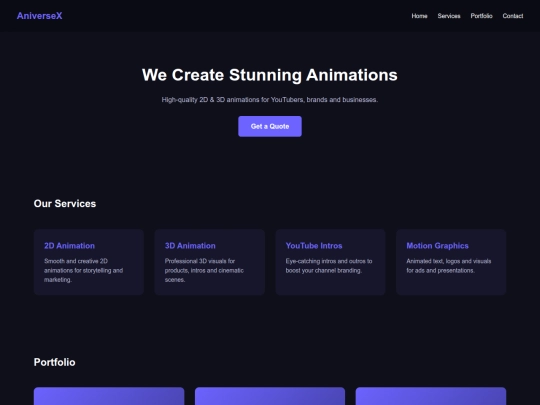This screenshot has width=540, height=405.
Task: Click the Animated text, logos and visuals description
Action: pyautogui.click(x=449, y=266)
